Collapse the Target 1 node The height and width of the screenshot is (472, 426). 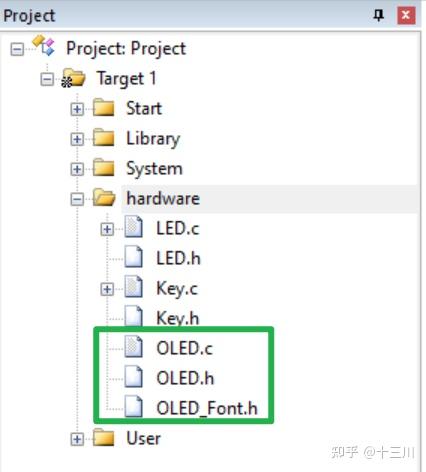(47, 79)
